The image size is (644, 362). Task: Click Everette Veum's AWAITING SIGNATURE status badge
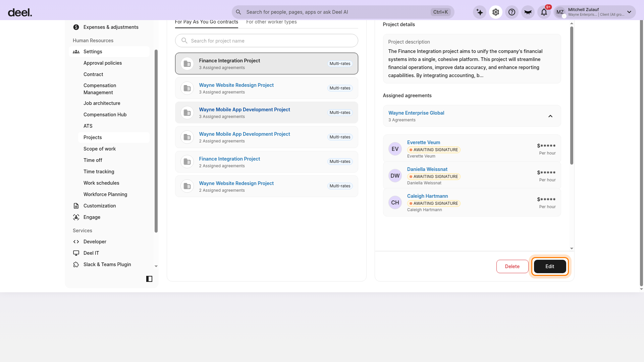(434, 150)
